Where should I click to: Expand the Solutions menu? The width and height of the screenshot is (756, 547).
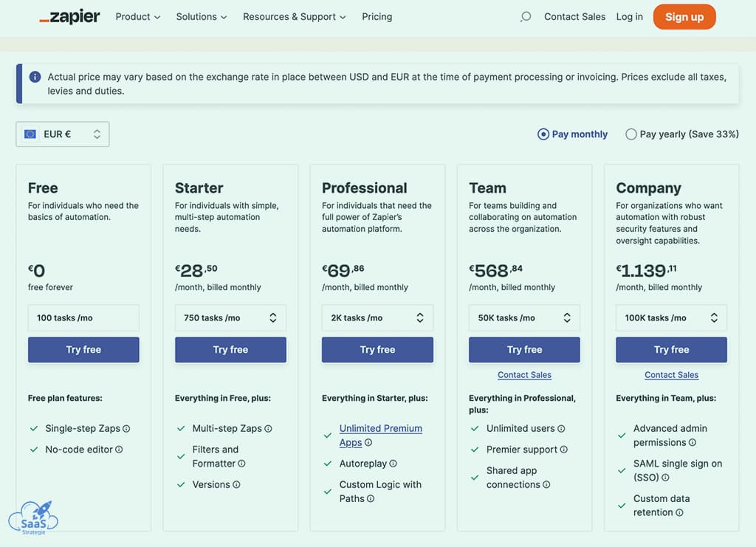[202, 17]
